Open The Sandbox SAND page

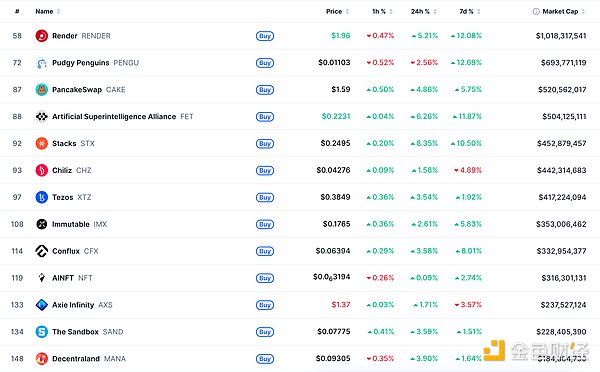coord(88,332)
